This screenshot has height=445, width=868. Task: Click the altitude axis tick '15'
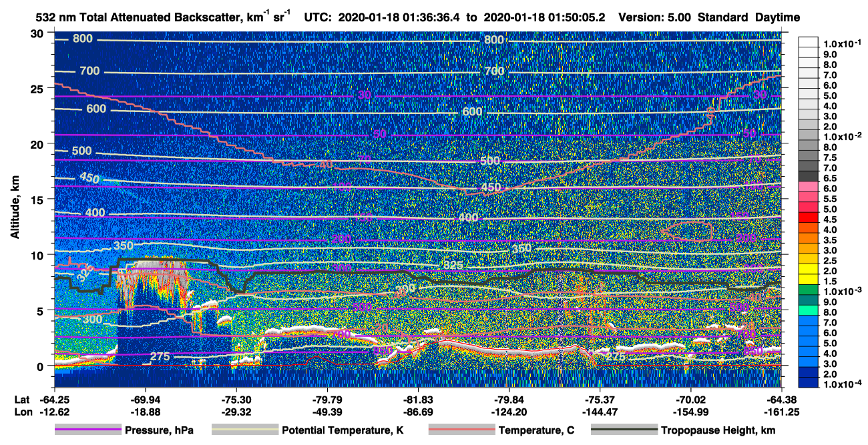[39, 199]
